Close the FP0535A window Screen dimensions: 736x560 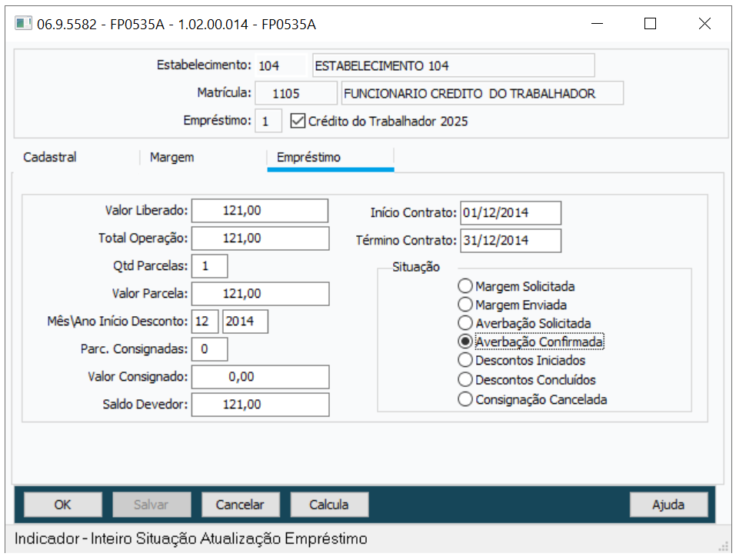[704, 24]
